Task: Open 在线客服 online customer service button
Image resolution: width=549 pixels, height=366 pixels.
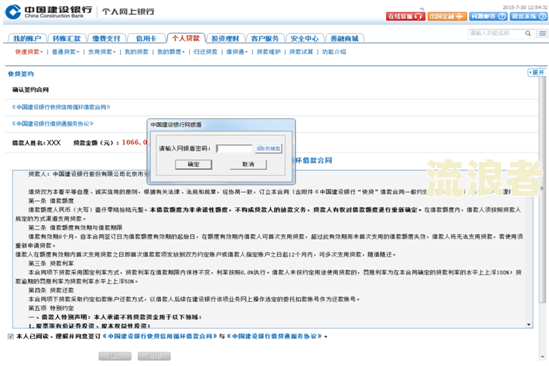Action: 405,16
